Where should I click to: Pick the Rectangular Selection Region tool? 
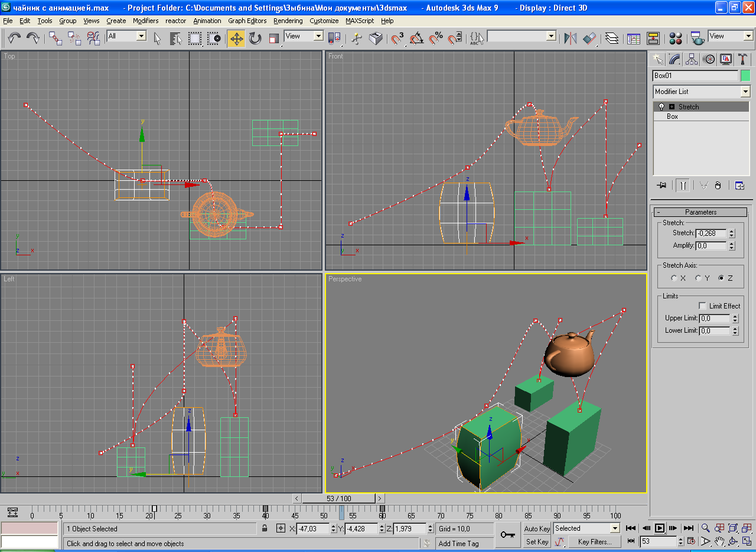click(195, 38)
